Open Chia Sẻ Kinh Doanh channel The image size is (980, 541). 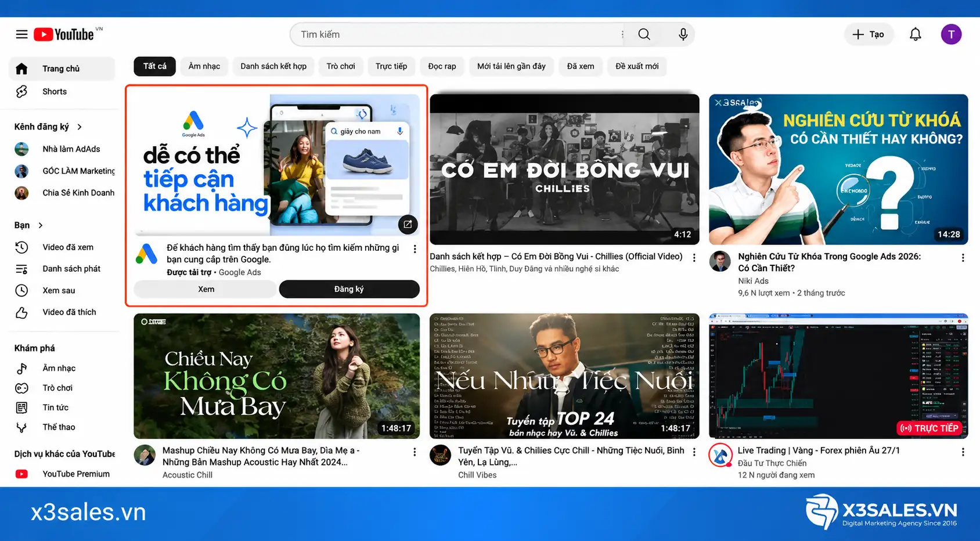(x=64, y=193)
